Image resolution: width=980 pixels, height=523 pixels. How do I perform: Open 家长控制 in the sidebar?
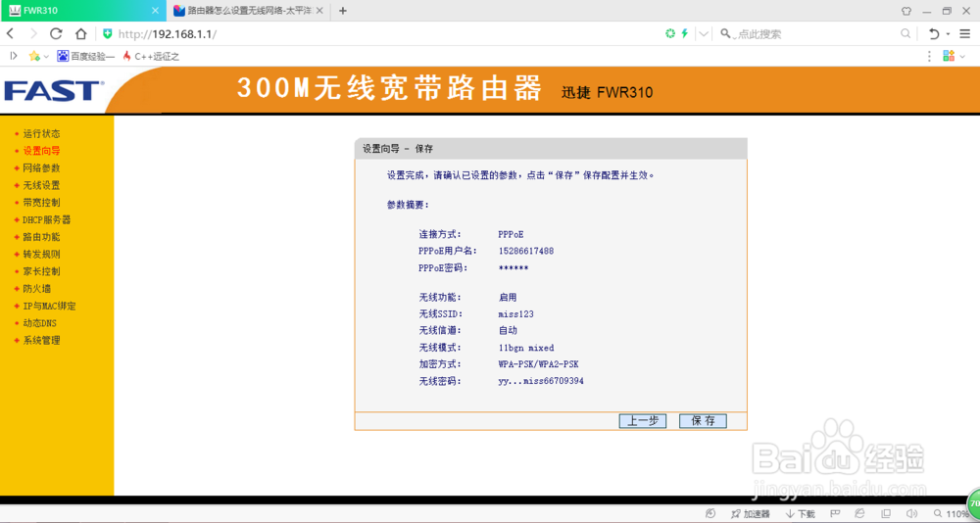(41, 272)
